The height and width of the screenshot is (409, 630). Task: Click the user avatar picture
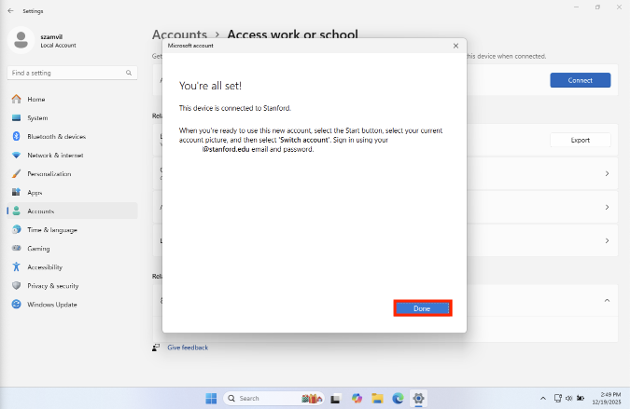click(x=21, y=40)
